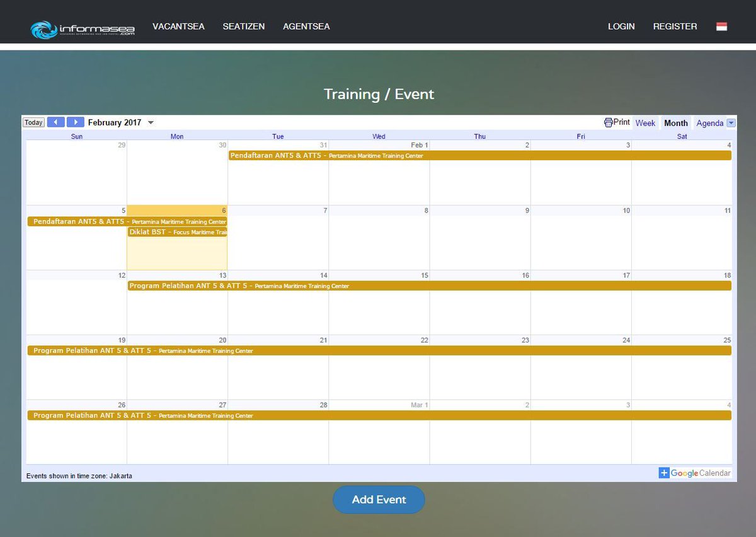The height and width of the screenshot is (537, 756).
Task: Open the Diklat BST event on Feb 6
Action: (177, 232)
